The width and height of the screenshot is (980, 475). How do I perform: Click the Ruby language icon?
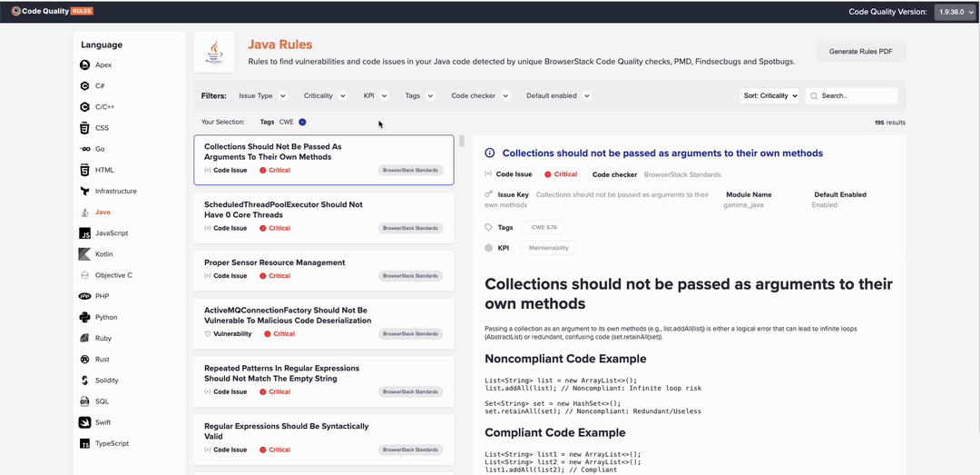click(x=84, y=338)
